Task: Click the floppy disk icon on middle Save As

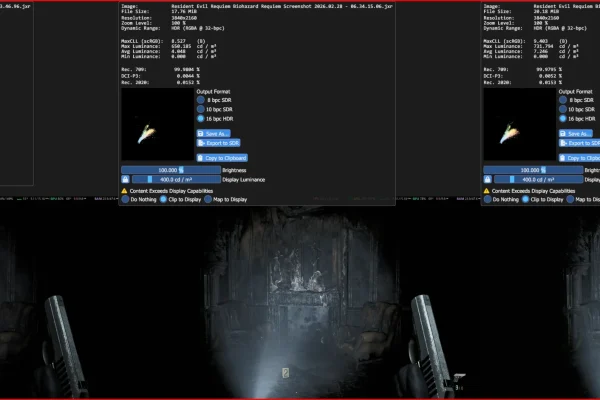Action: click(201, 134)
